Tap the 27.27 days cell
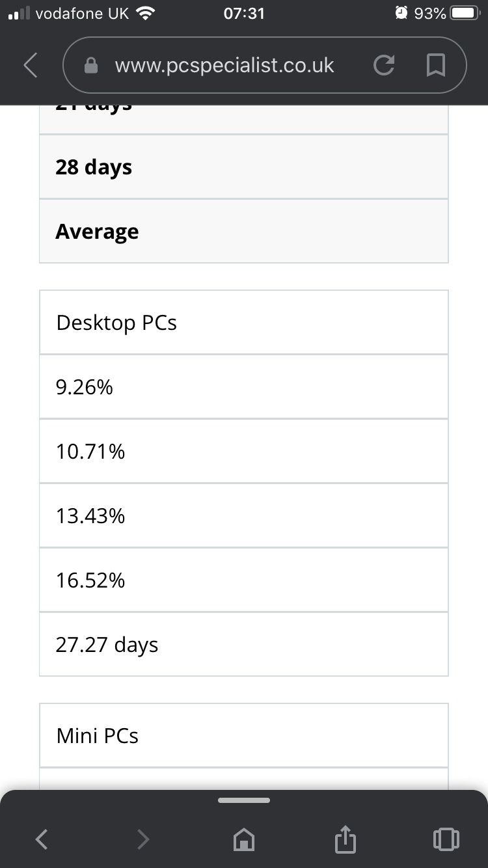 (x=244, y=644)
